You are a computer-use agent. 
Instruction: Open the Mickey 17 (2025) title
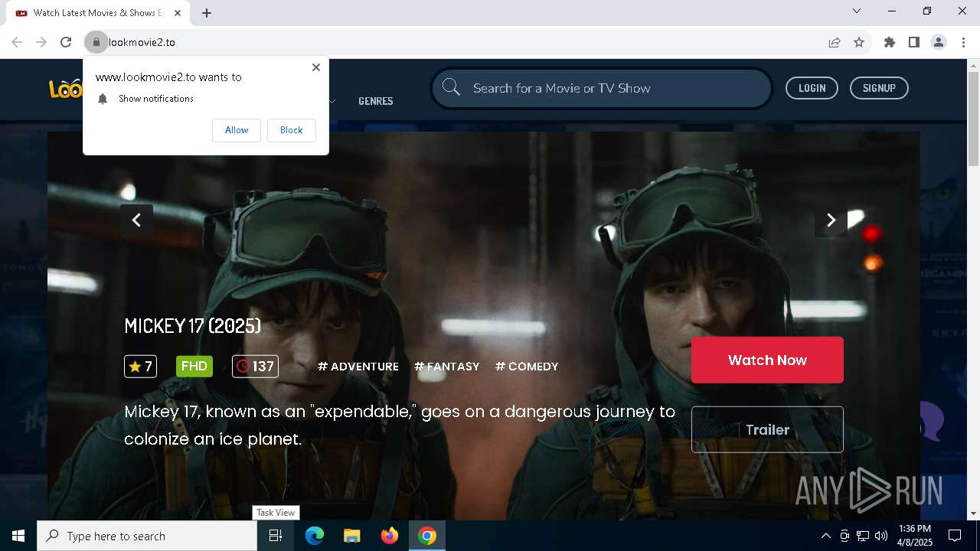[x=192, y=326]
